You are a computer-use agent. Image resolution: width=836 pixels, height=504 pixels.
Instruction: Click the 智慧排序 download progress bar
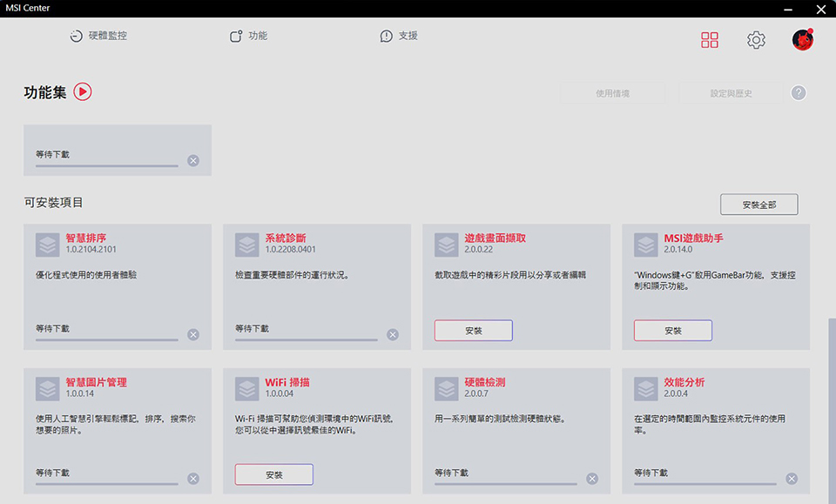click(106, 339)
